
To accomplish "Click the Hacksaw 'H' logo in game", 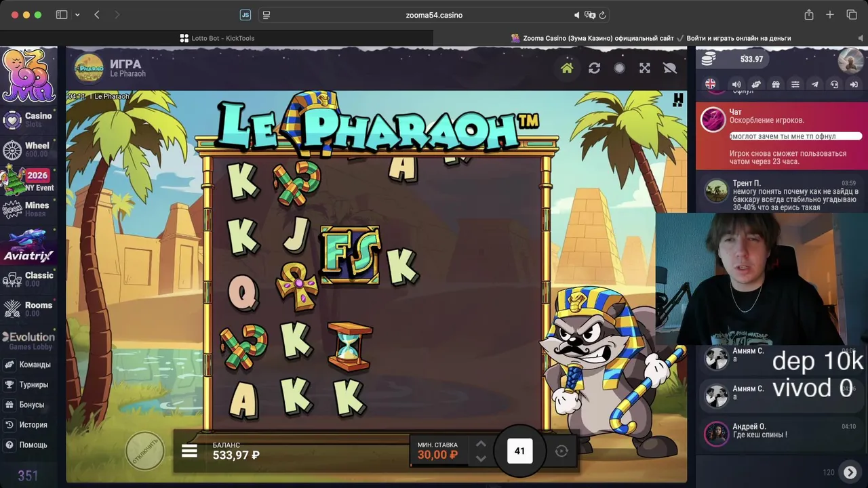I will tap(677, 100).
